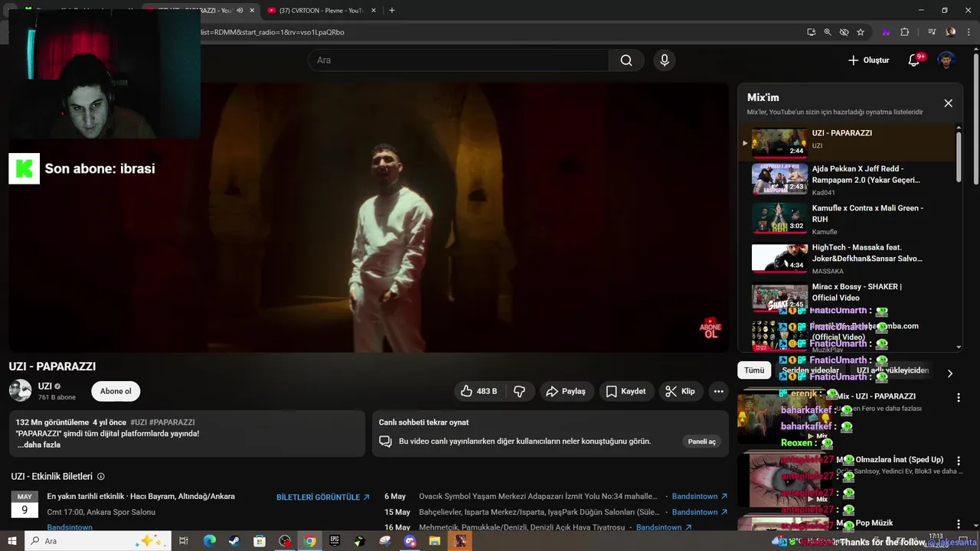This screenshot has width=980, height=551.
Task: Open the YouTube account avatar menu
Action: 947,60
